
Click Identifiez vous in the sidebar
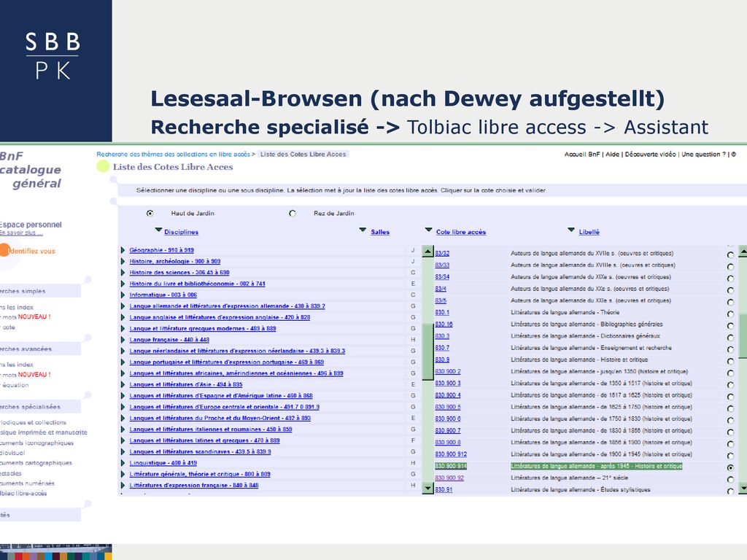(x=31, y=251)
